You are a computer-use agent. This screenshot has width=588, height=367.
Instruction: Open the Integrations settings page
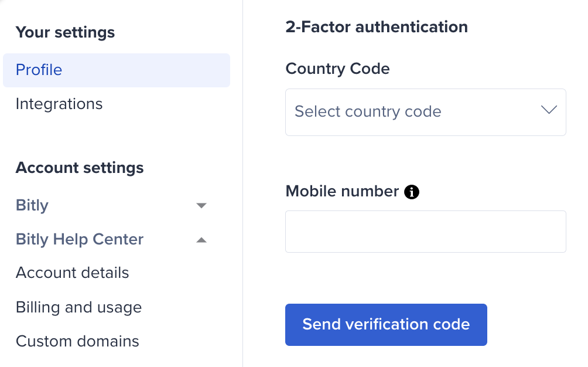coord(59,104)
